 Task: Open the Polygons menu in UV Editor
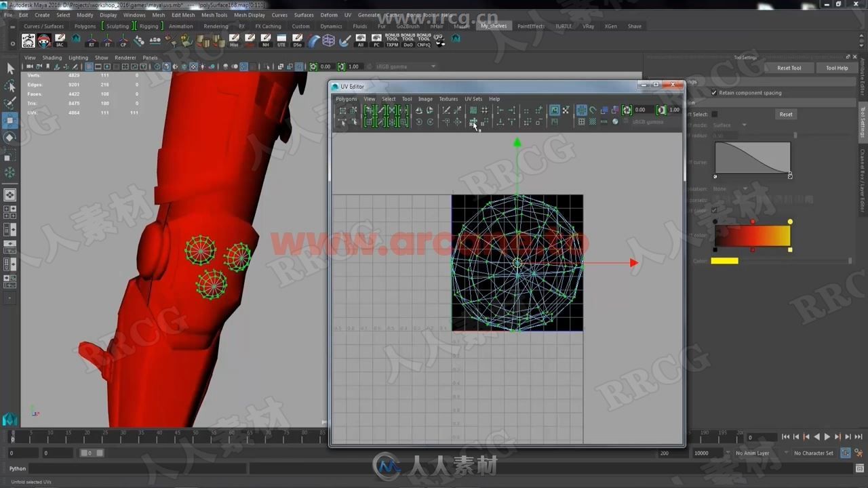pyautogui.click(x=346, y=99)
